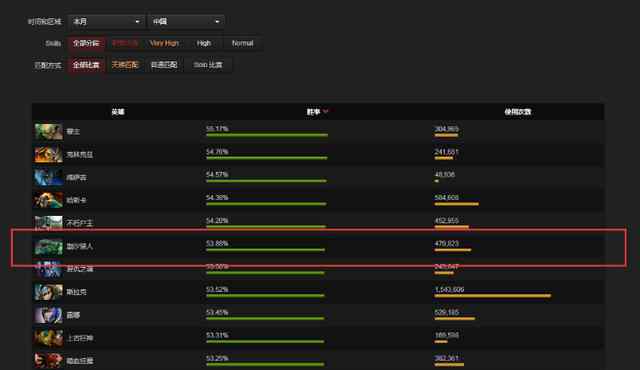Click hero portrait in the 55.17% row
Viewport: 640px width, 370px height.
[49, 131]
